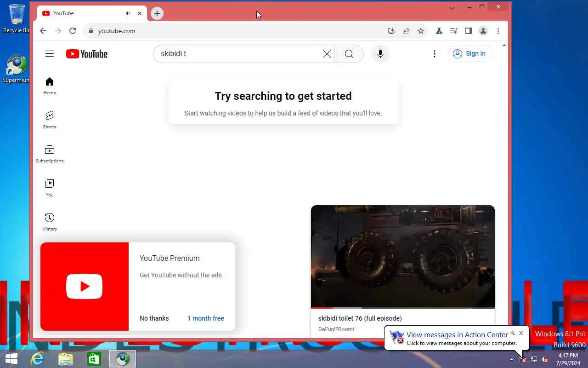Viewport: 588px width, 368px height.
Task: Click the install app icon in address bar
Action: [x=391, y=31]
